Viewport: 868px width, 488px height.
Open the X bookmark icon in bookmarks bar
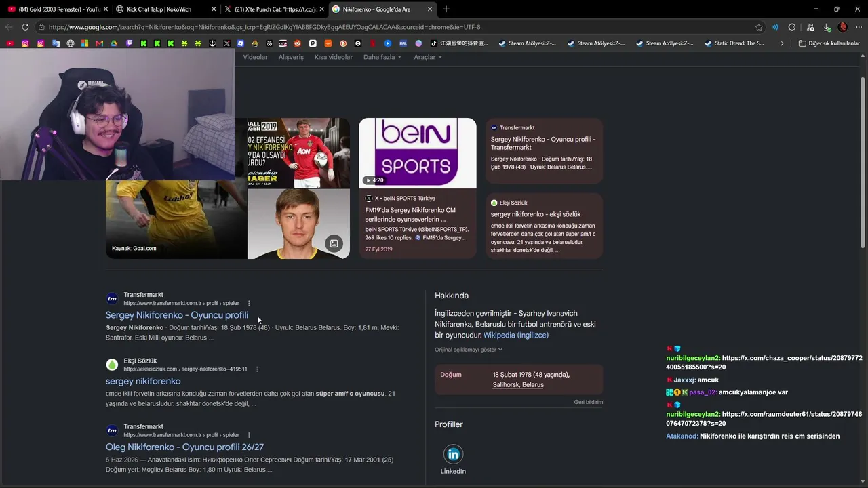click(226, 43)
